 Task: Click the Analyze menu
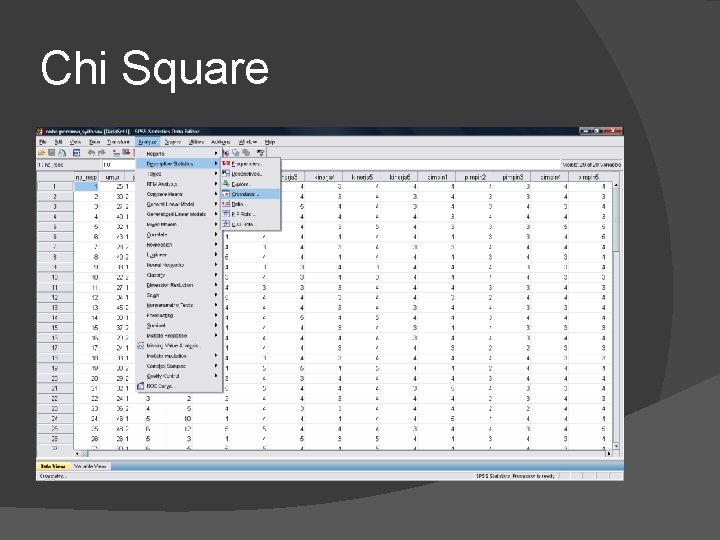[x=147, y=142]
